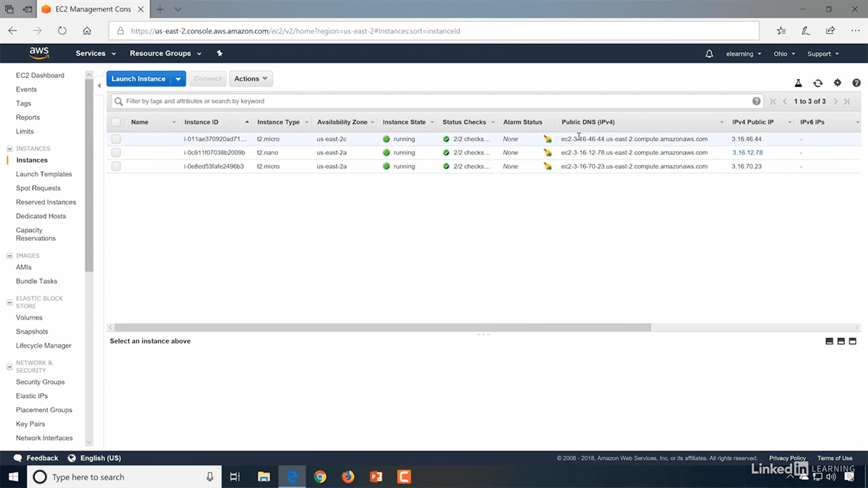Open the Resource Groups menu
This screenshot has width=868, height=488.
coord(165,54)
